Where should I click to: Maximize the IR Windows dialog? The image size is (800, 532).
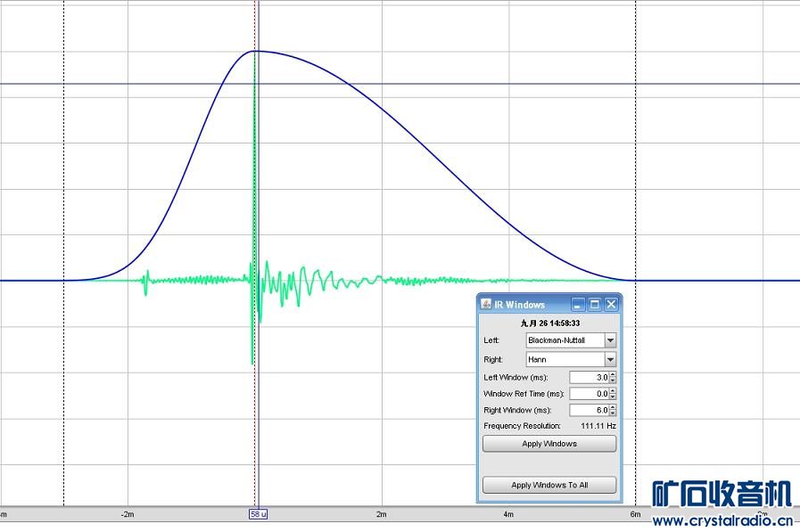point(594,304)
